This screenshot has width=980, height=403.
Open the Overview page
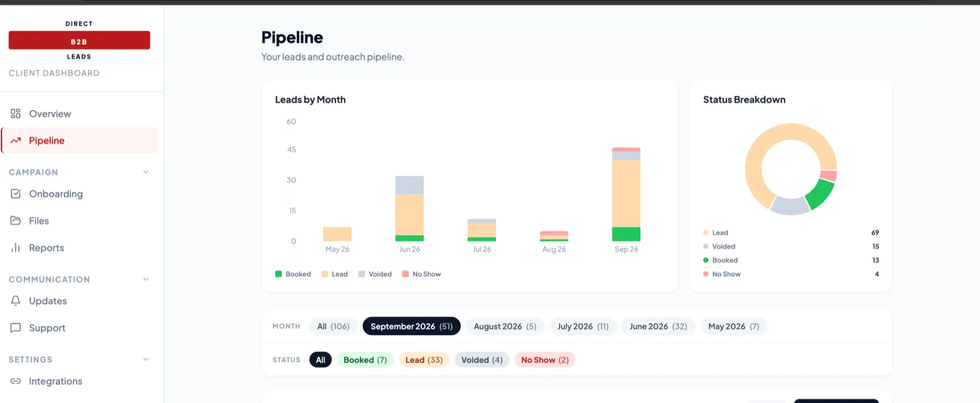80,113
